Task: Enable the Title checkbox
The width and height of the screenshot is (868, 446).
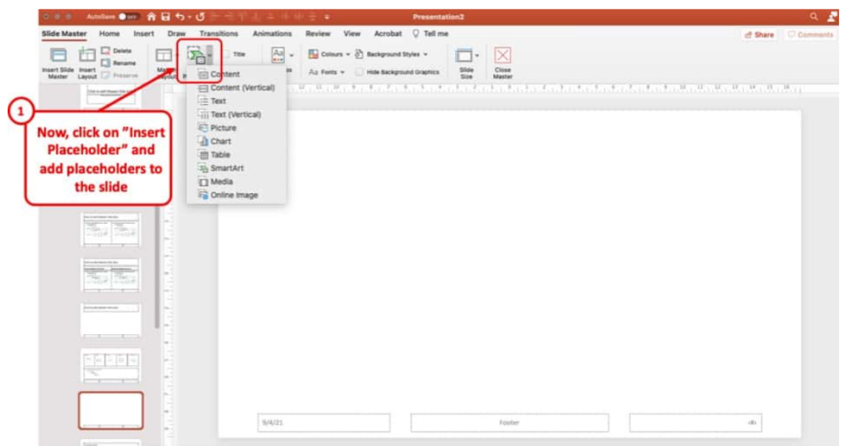Action: (x=227, y=54)
